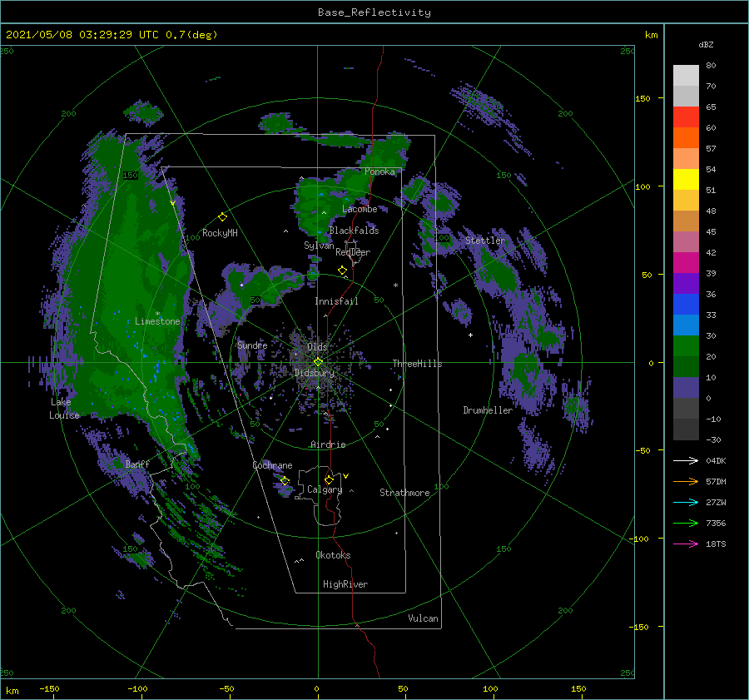Click the magenta 18TS arrow in legend
Screen dimensions: 749x700
click(x=686, y=544)
